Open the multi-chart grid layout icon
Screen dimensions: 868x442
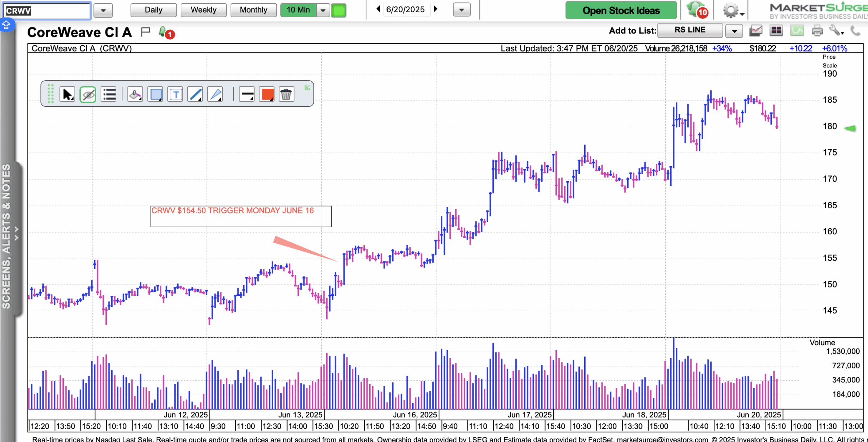pyautogui.click(x=776, y=31)
